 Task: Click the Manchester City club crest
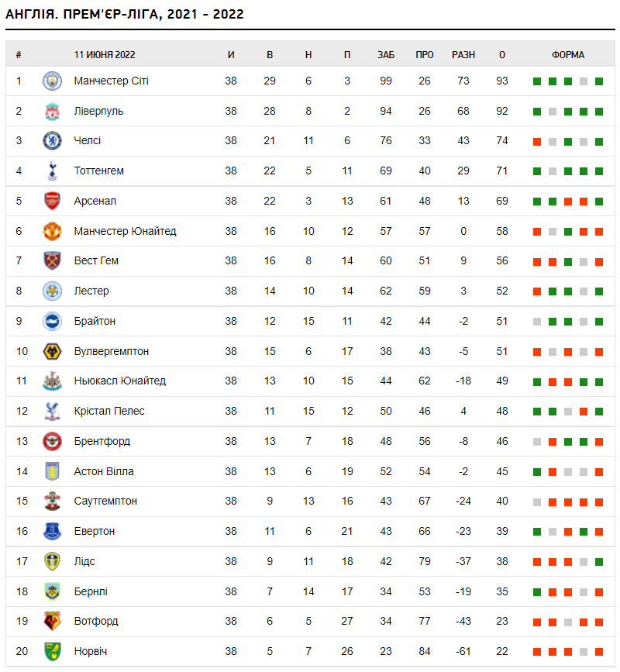click(x=52, y=81)
